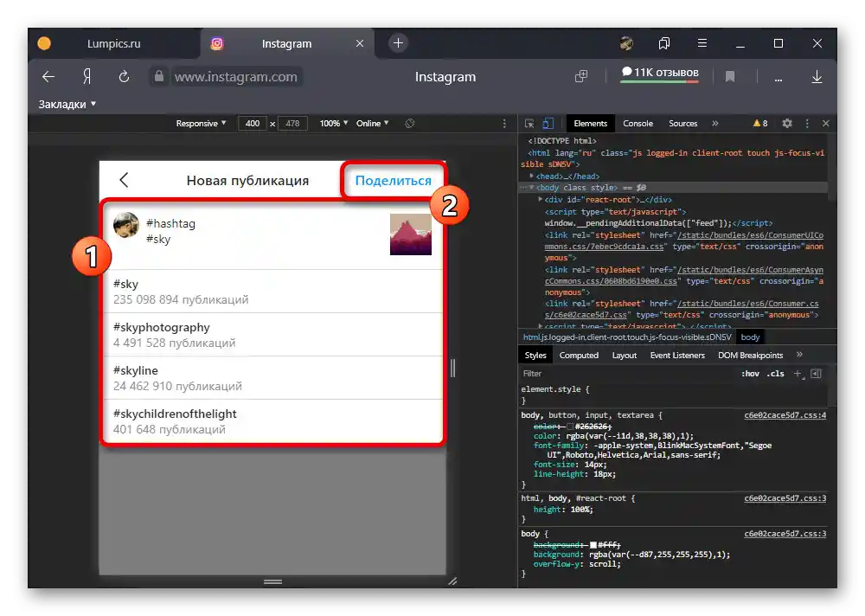Expand the Закладки bookmarks dropdown
The width and height of the screenshot is (865, 616).
click(x=67, y=105)
